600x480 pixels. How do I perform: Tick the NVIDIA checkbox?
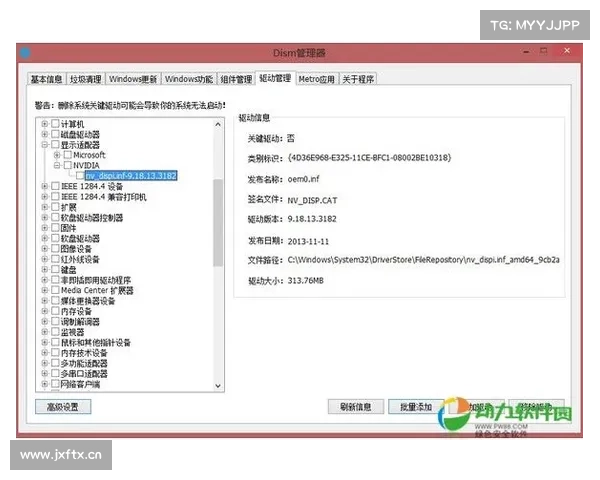[68, 165]
